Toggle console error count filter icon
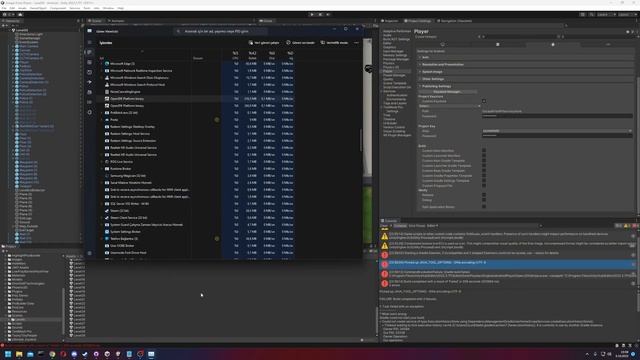Screen dimensions: 640x360 [x=635, y=226]
